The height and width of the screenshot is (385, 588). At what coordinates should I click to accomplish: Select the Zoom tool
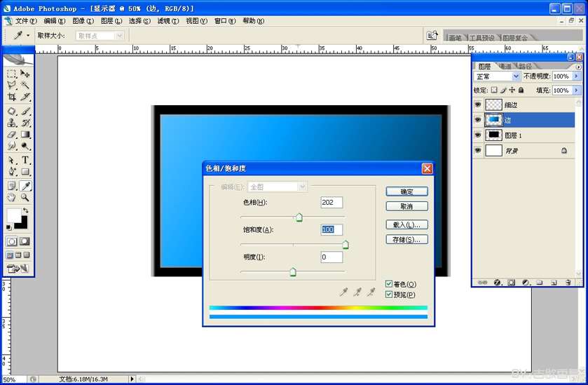click(25, 197)
